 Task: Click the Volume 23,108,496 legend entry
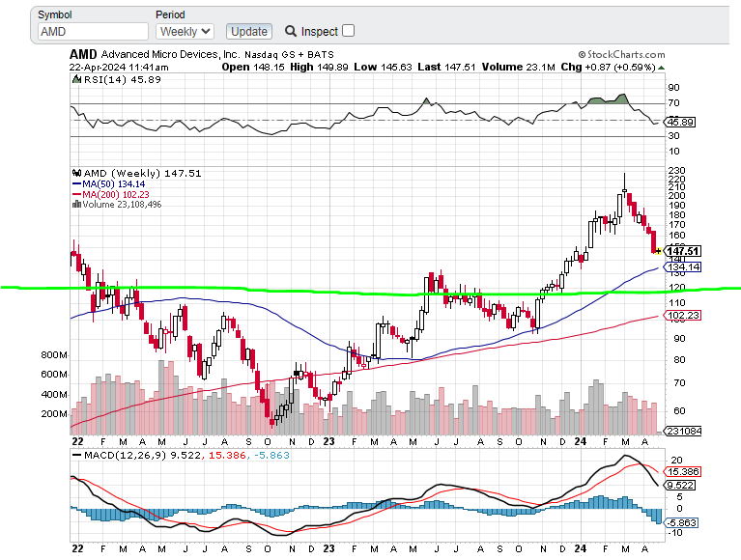click(122, 205)
